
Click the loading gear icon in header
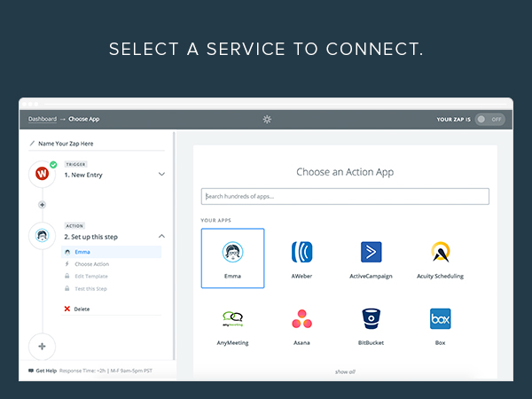click(267, 120)
